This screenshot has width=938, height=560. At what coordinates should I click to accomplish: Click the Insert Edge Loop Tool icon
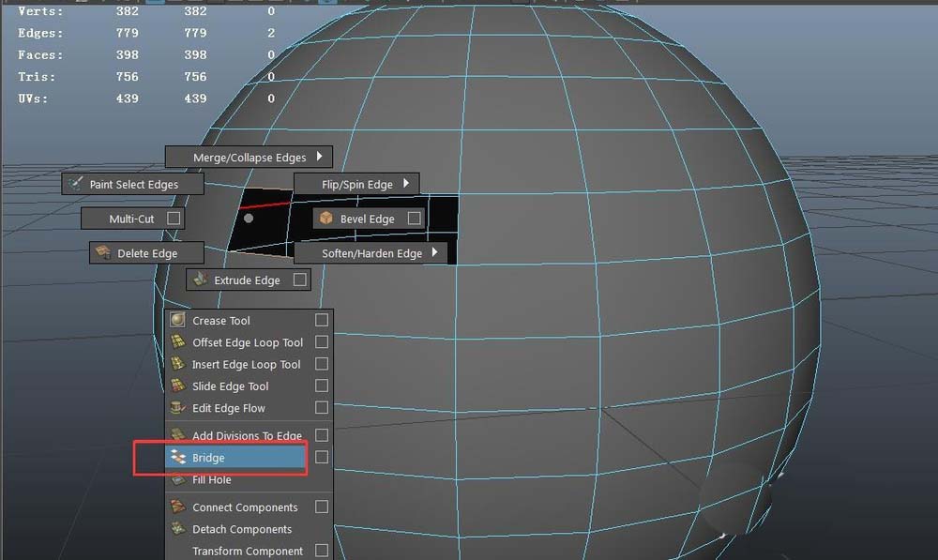177,364
